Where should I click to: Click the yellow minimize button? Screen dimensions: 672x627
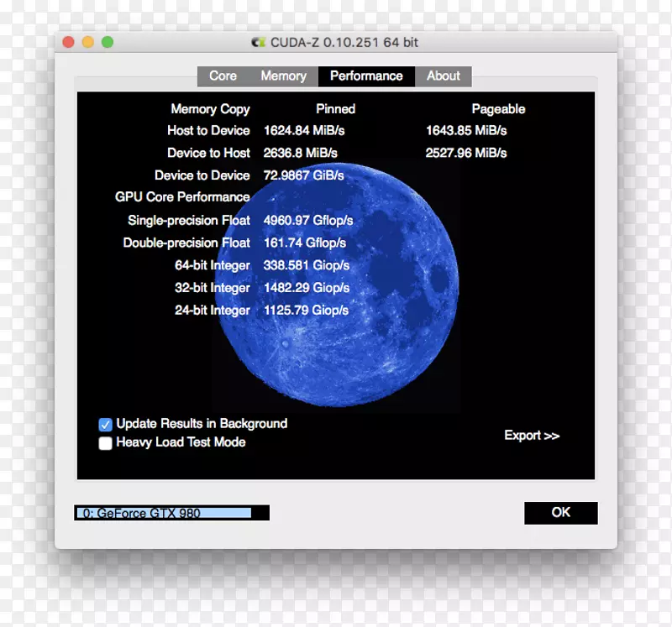(86, 40)
